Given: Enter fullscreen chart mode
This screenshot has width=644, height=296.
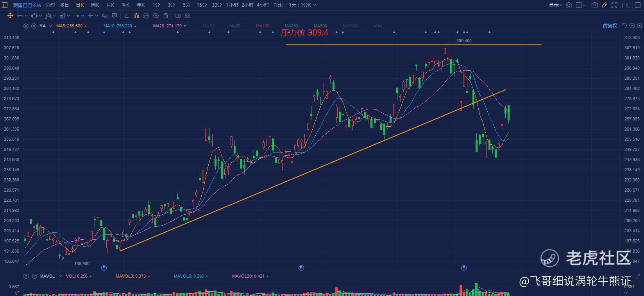Looking at the screenshot, I should point(614,5).
